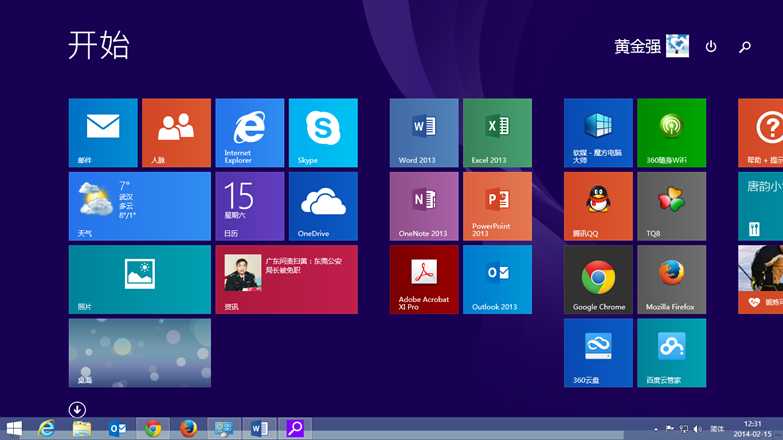Launch the QQ penguin tile
The image size is (783, 440).
click(x=598, y=206)
